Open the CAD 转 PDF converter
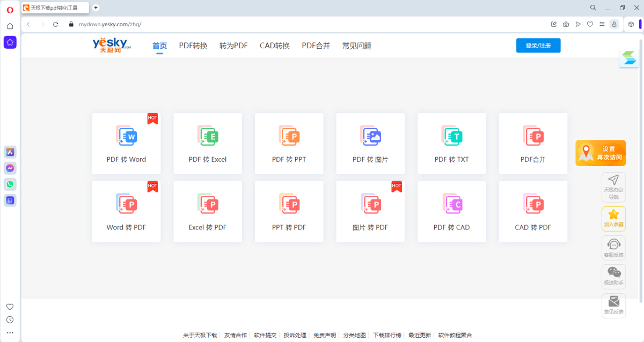Viewport: 644px width, 342px height. 532,211
